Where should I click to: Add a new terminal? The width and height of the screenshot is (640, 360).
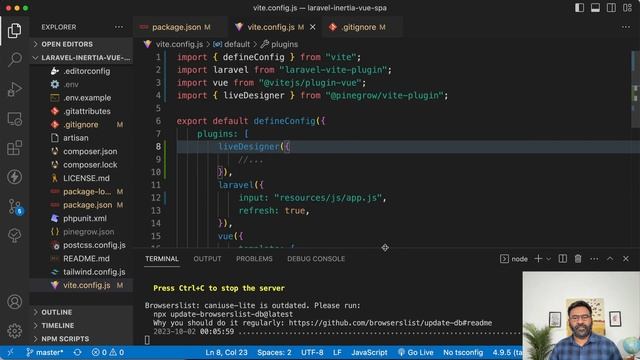538,259
